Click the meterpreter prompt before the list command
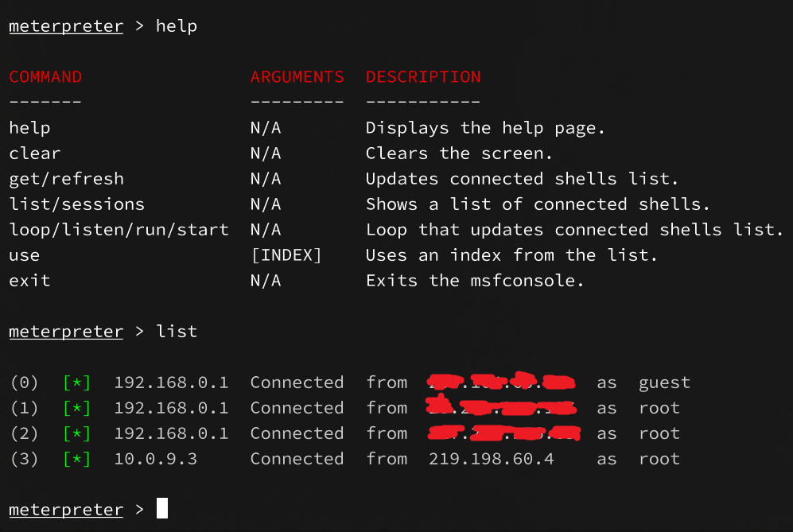This screenshot has height=532, width=793. pyautogui.click(x=66, y=332)
